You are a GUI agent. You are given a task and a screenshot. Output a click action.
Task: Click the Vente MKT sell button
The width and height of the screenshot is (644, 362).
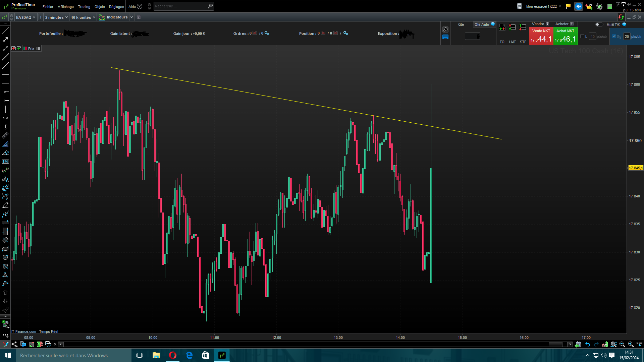point(541,36)
